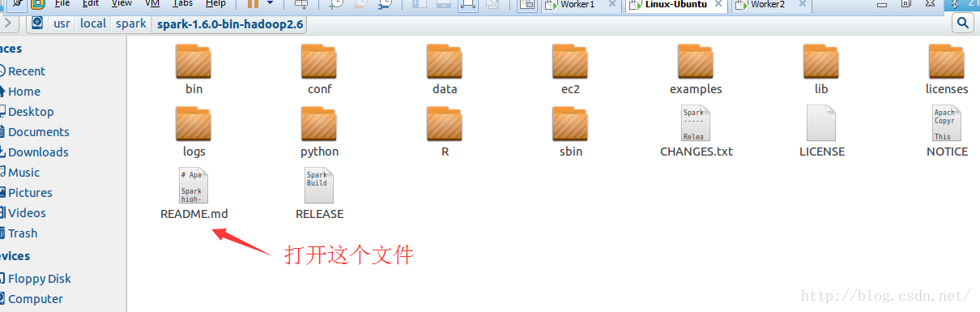The width and height of the screenshot is (980, 312).
Task: Click the forward navigation arrow
Action: [x=9, y=23]
